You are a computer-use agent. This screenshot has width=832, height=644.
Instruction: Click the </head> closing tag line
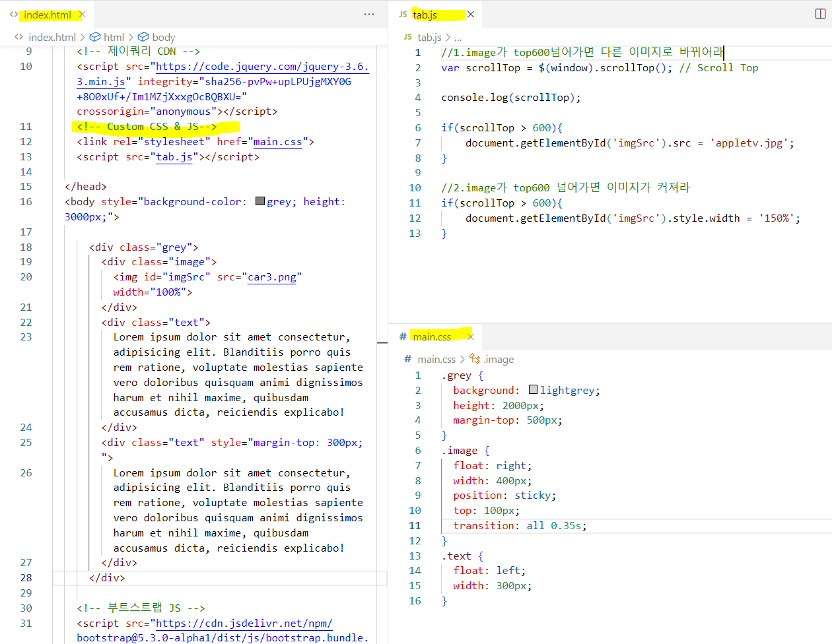coord(86,187)
